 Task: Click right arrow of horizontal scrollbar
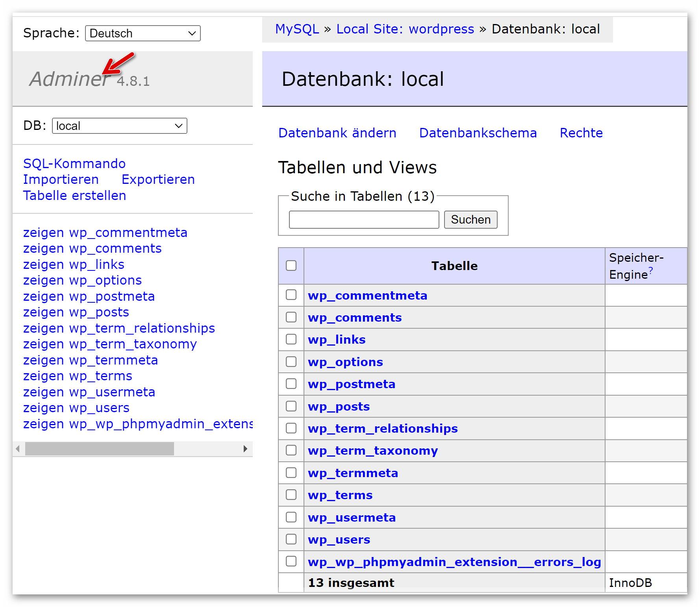coord(245,449)
